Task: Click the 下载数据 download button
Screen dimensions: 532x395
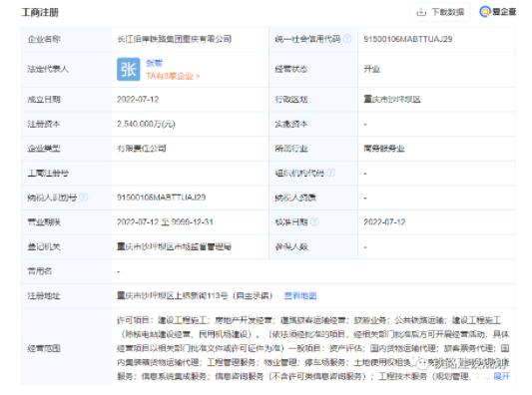Action: click(x=440, y=12)
